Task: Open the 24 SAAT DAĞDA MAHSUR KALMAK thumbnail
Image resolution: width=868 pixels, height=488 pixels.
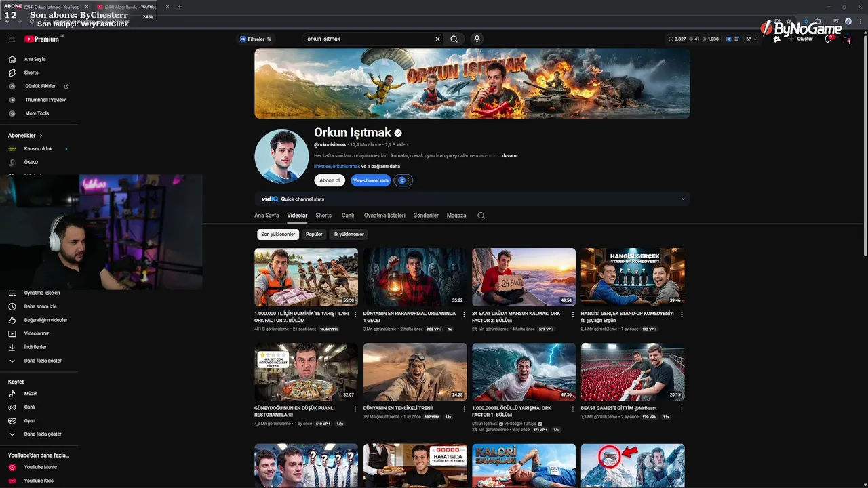Action: (524, 277)
